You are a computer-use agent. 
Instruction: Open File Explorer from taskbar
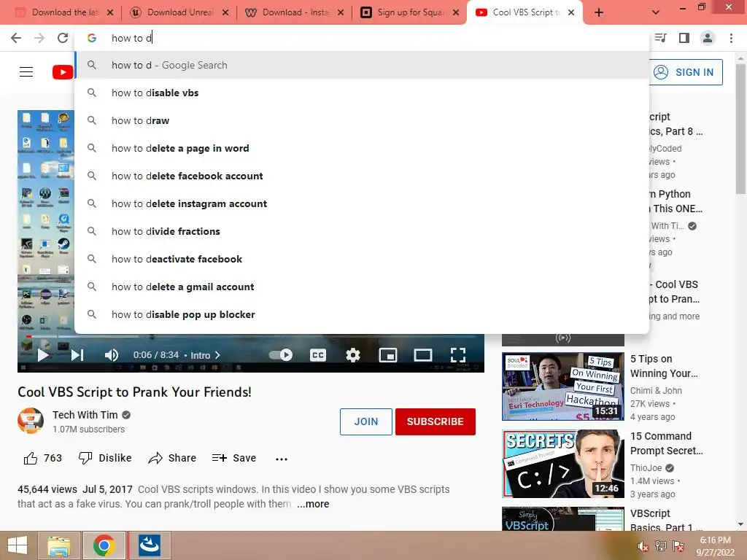58,545
